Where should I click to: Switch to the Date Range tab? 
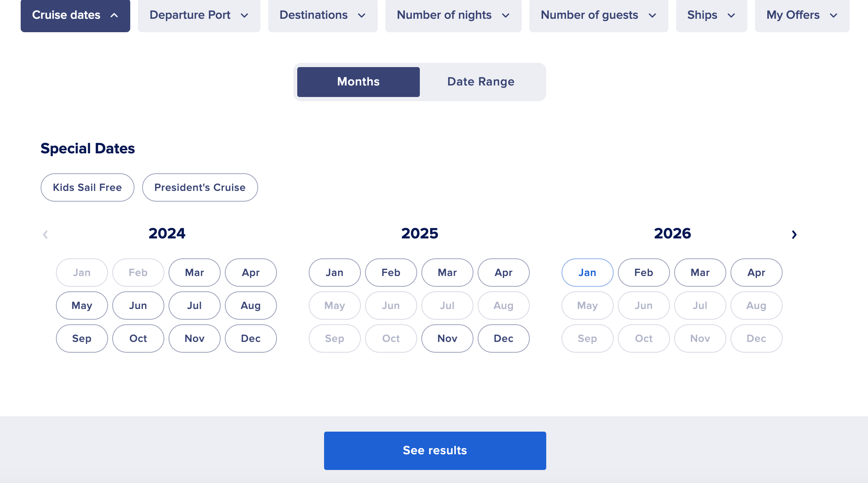pyautogui.click(x=481, y=82)
